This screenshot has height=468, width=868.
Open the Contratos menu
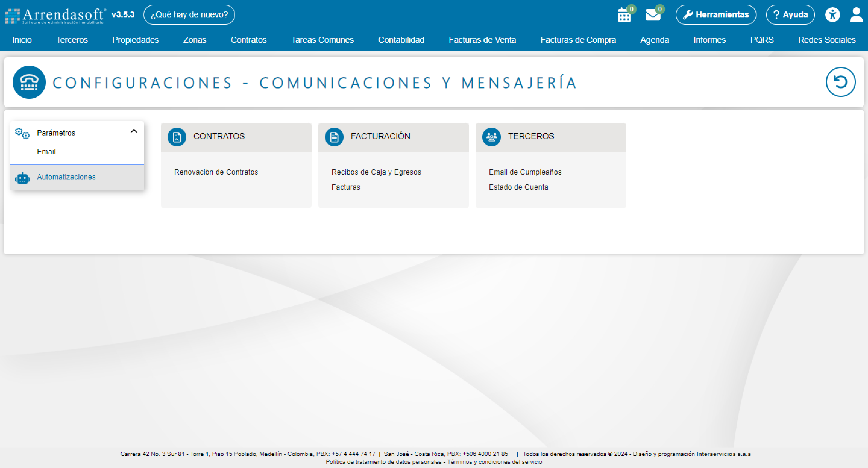point(249,40)
